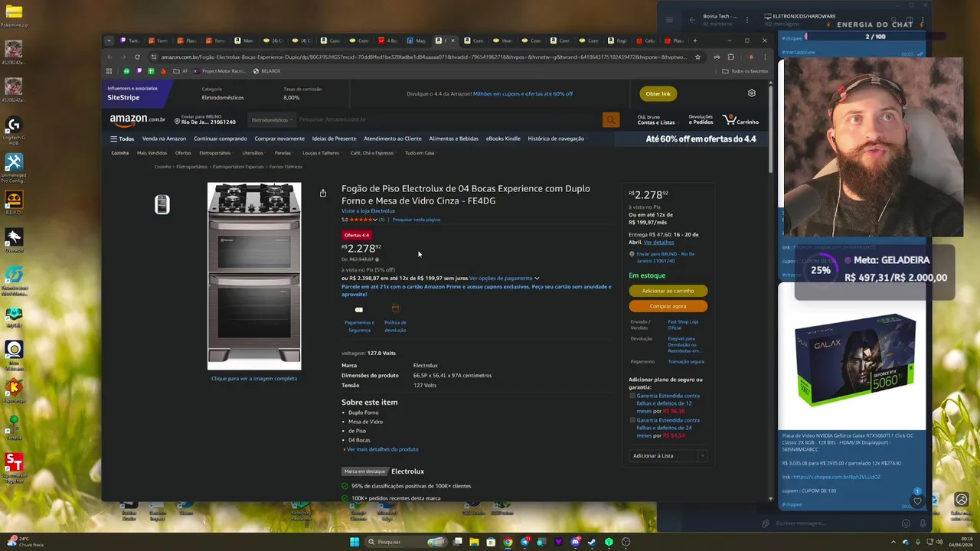
Task: Open the Ideias de Presente menu item
Action: click(x=334, y=139)
